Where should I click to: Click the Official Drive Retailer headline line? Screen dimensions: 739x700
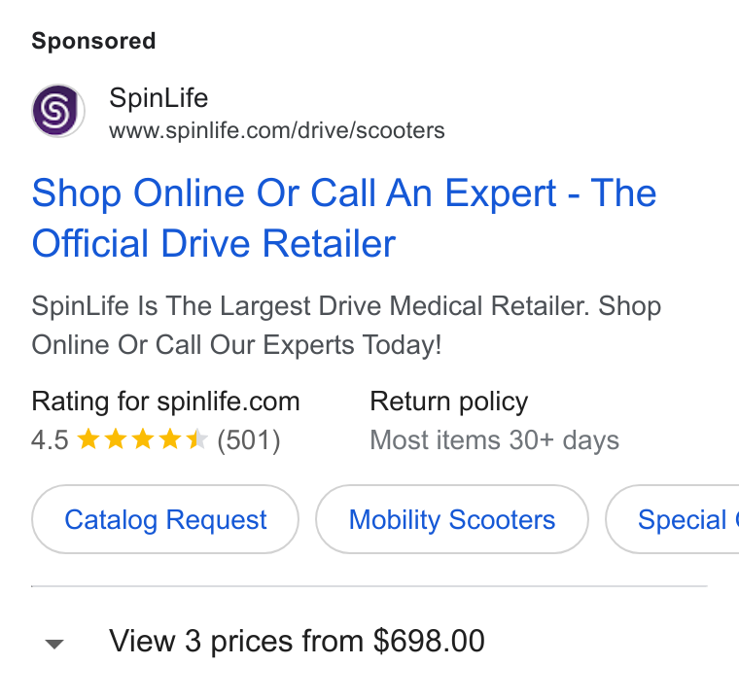coord(214,244)
